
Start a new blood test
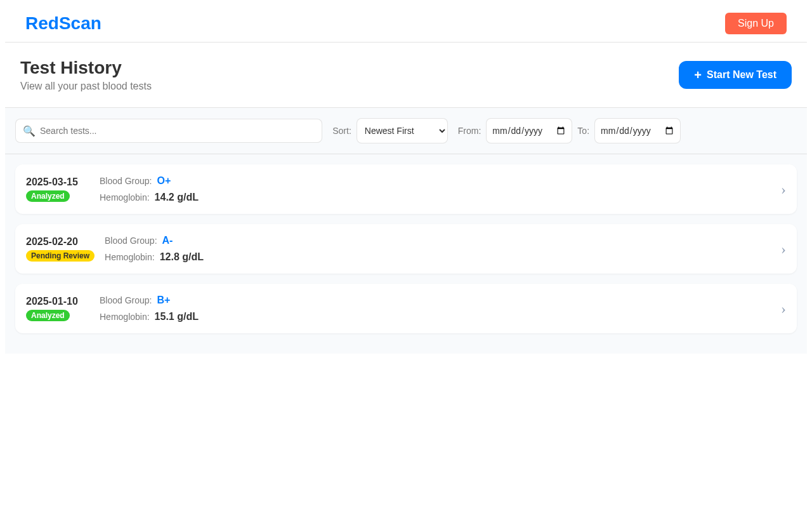coord(735,75)
